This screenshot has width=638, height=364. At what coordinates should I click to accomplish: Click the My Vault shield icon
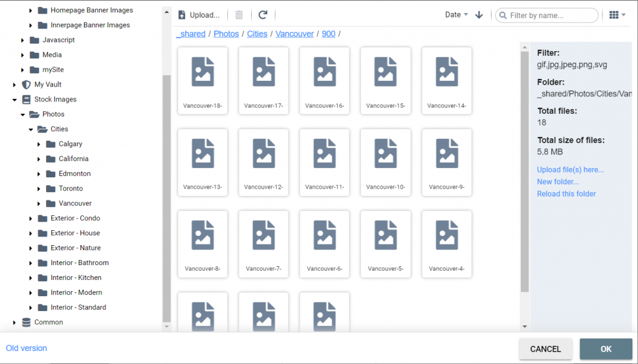click(26, 85)
